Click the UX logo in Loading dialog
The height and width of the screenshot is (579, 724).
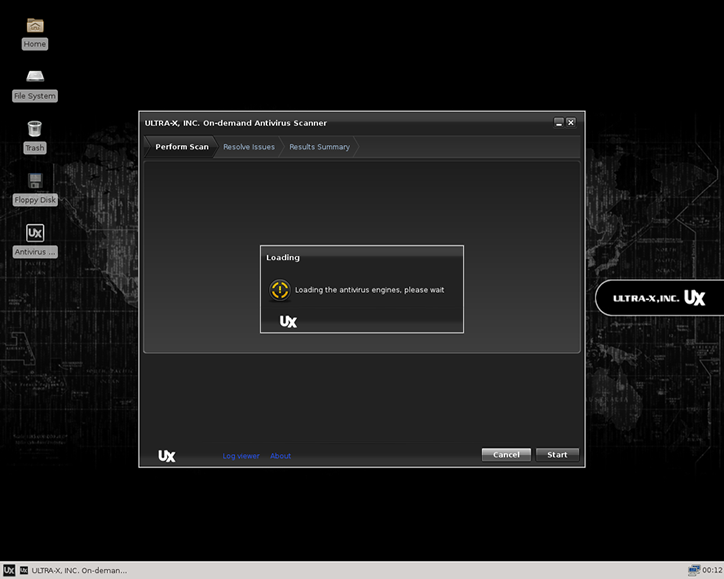[288, 321]
